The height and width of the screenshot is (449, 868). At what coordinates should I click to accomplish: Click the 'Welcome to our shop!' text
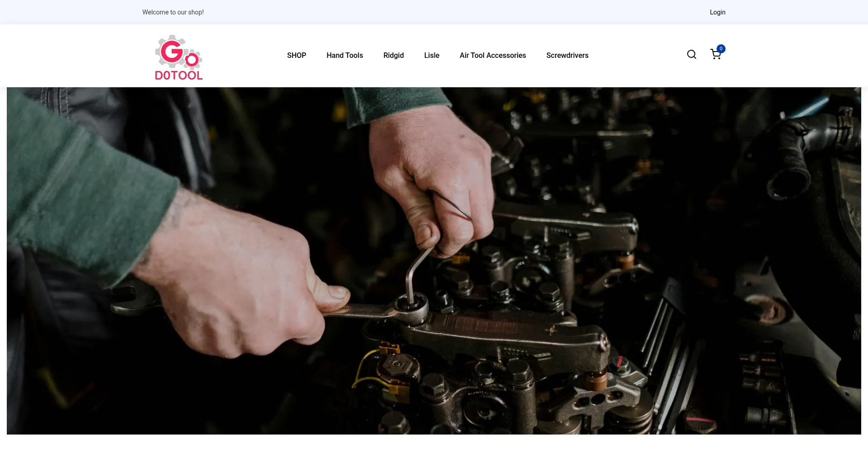tap(173, 12)
